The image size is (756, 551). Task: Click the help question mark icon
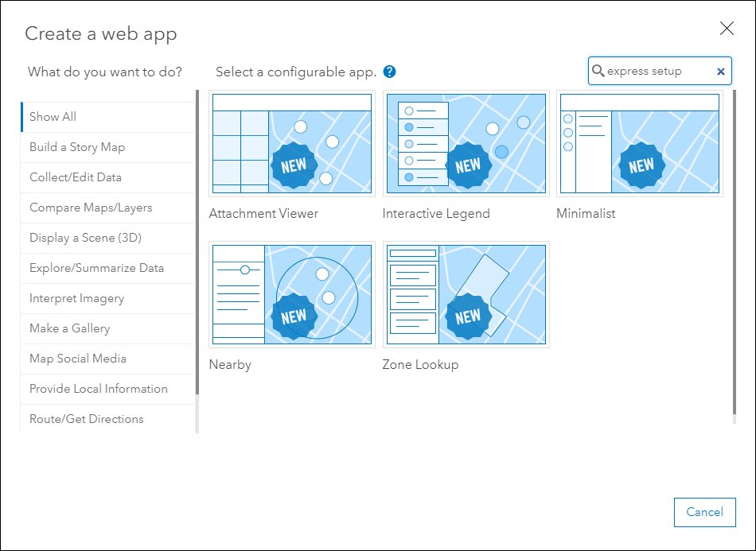(x=390, y=72)
